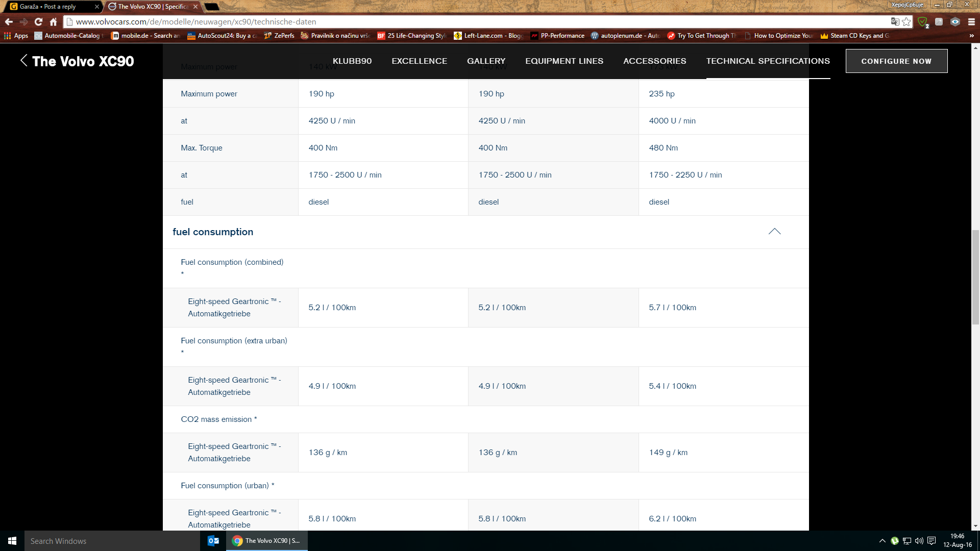Open Outlook from the taskbar

pyautogui.click(x=213, y=541)
